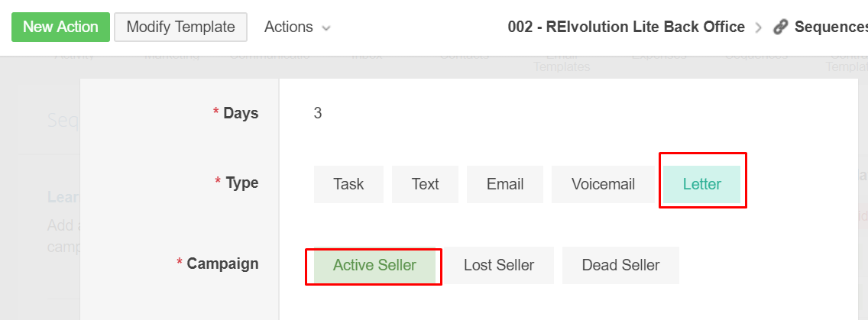The image size is (868, 320).
Task: Expand the Actions dropdown menu
Action: coord(297,27)
